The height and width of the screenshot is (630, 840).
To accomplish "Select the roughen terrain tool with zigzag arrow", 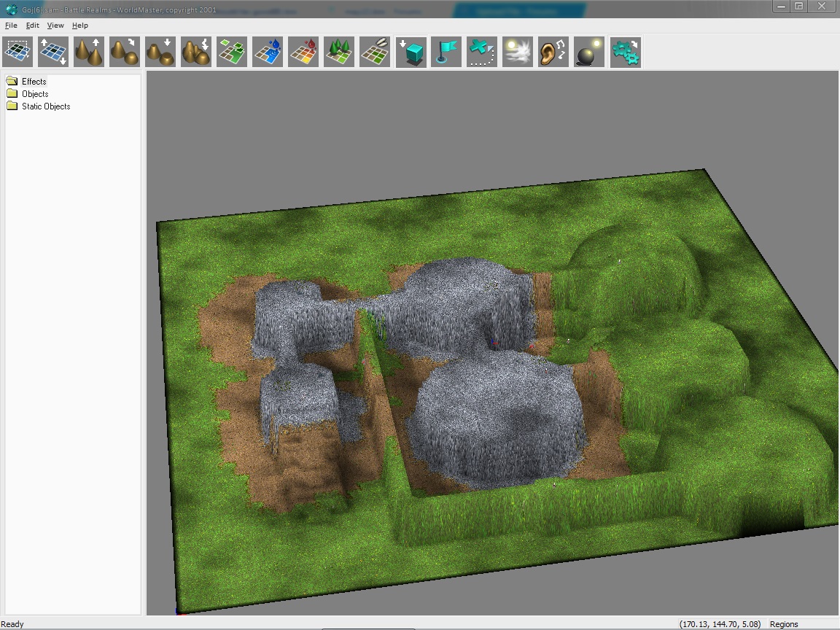I will click(196, 52).
